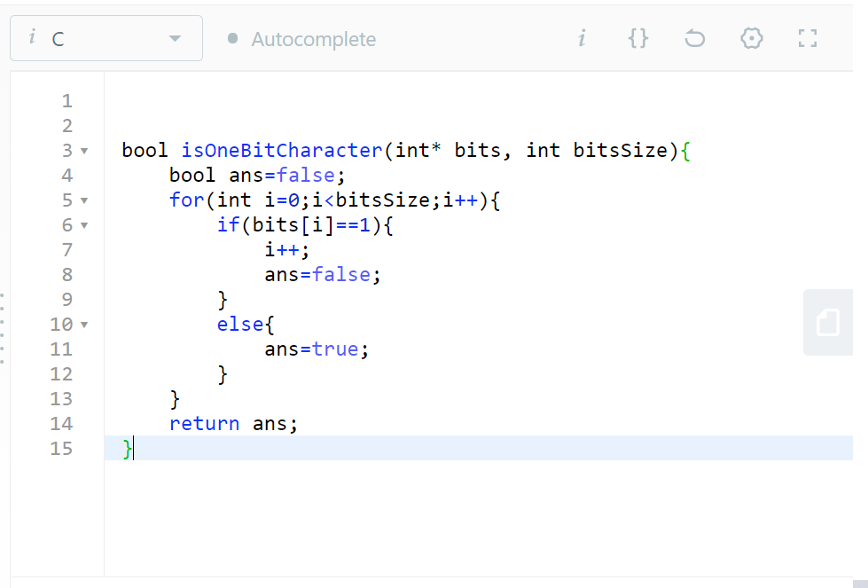The image size is (868, 588).
Task: Enter fullscreen mode using the expand icon
Action: [807, 38]
